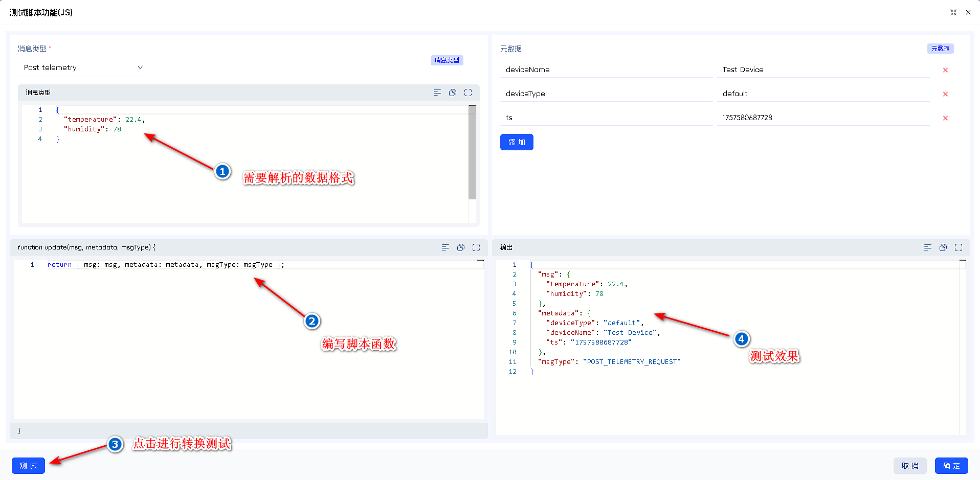Click the message editor vertical scrollbar
The width and height of the screenshot is (980, 480).
[x=472, y=153]
